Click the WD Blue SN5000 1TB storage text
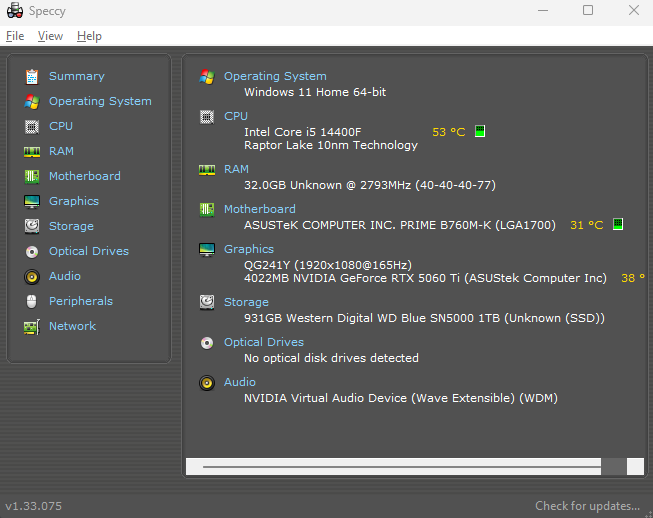Viewport: 653px width, 518px height. (x=439, y=318)
